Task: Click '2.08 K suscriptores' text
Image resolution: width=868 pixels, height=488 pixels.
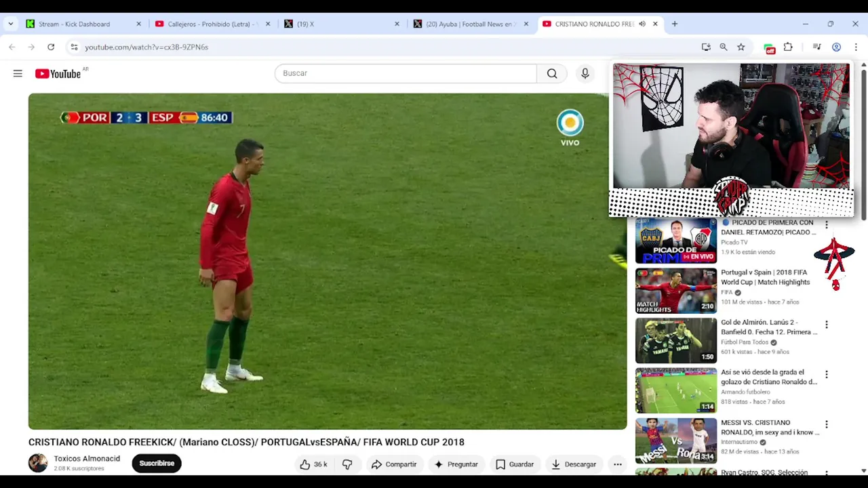Action: pos(79,468)
